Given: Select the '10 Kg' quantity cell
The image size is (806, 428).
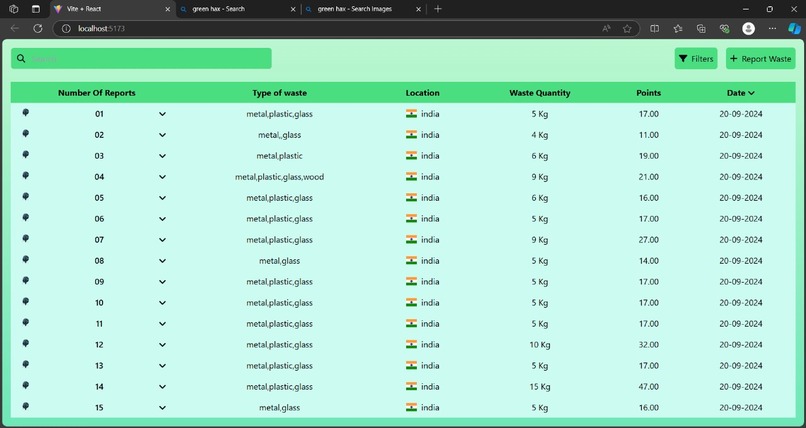Looking at the screenshot, I should [540, 345].
